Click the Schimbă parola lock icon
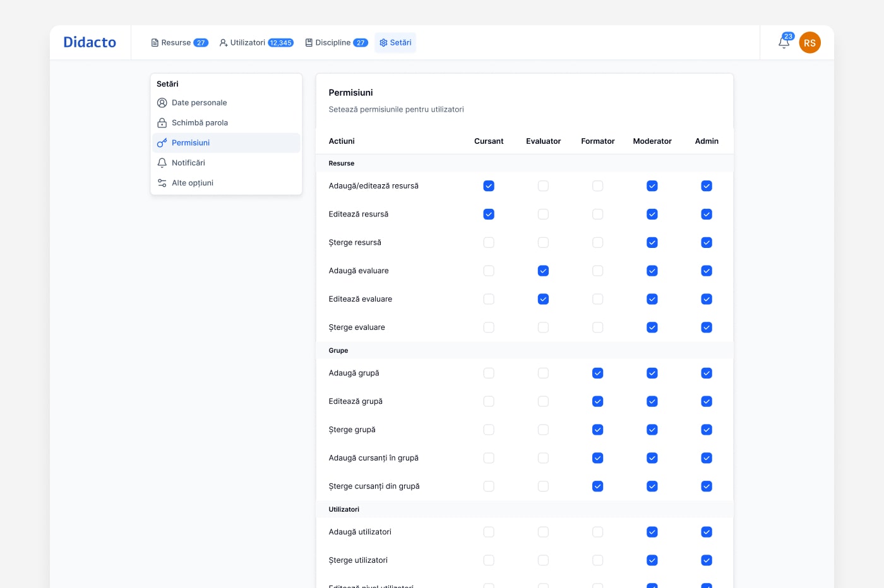The image size is (884, 588). (162, 123)
